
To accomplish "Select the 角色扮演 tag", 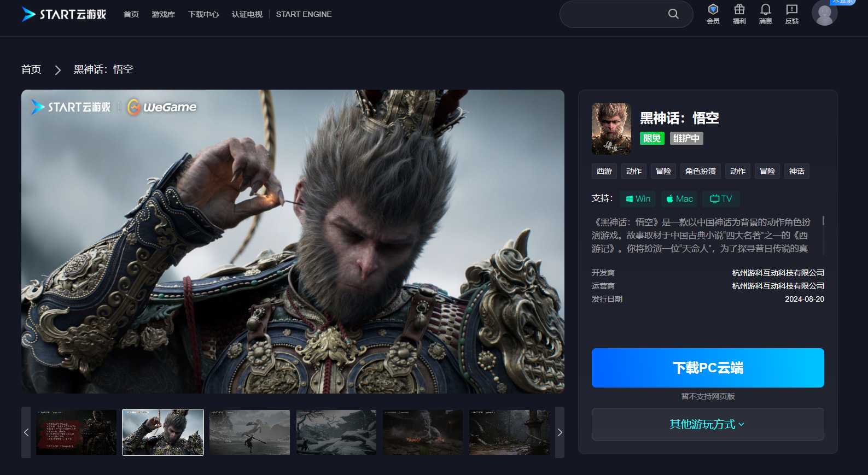I will tap(701, 171).
